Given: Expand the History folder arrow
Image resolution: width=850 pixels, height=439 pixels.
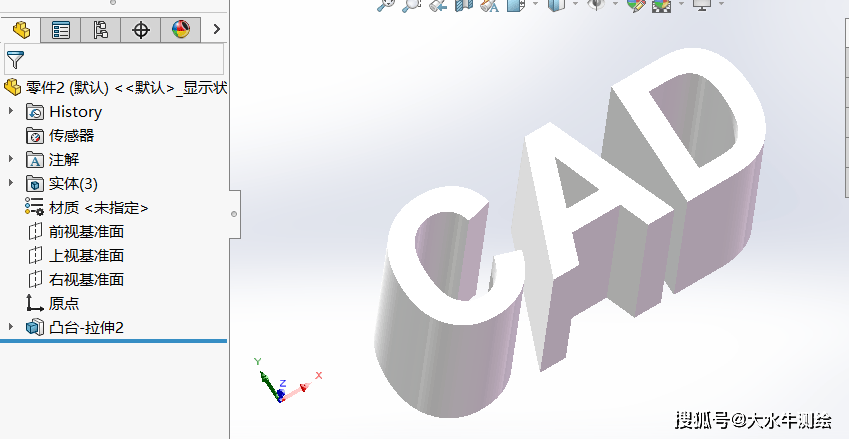Looking at the screenshot, I should coord(10,111).
